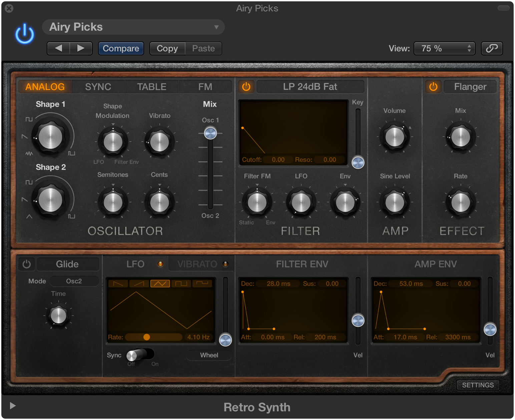Screen dimensions: 515x420
Task: Click the Osc 1/Osc 2 Mix slider handle
Action: (x=210, y=133)
